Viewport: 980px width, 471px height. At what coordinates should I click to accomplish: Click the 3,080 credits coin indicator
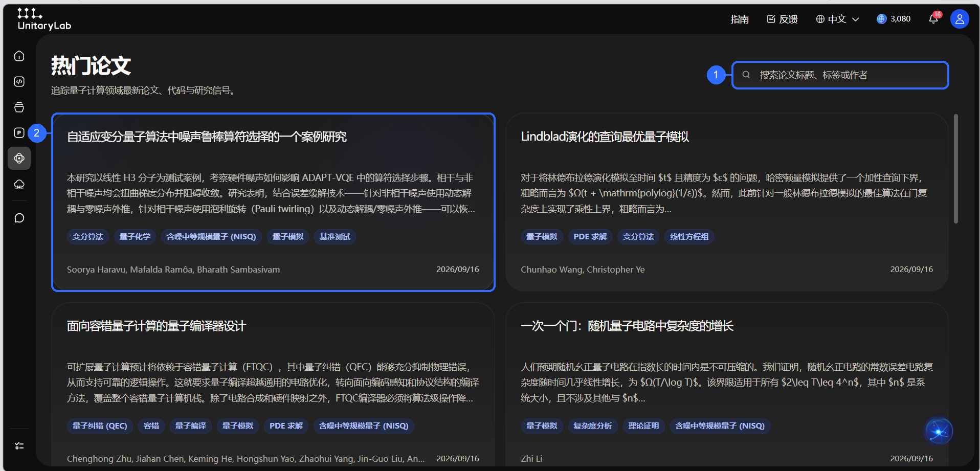point(894,19)
